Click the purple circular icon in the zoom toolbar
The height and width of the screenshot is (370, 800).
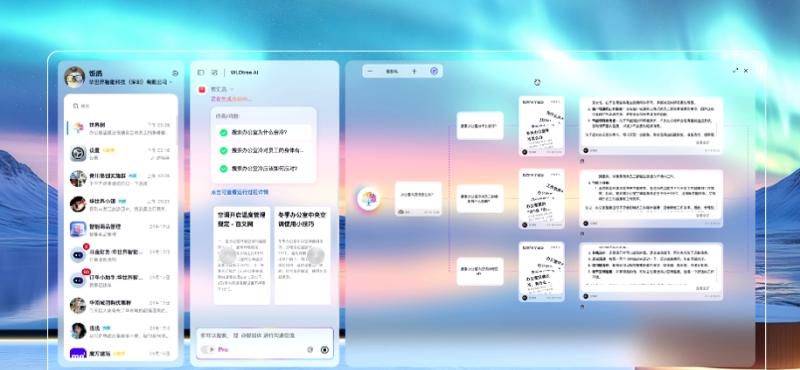click(434, 71)
